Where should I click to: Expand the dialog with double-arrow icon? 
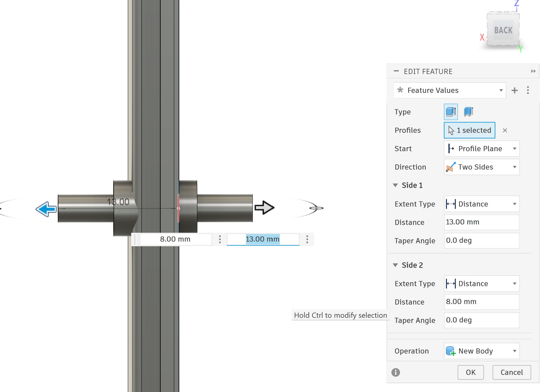pos(533,71)
